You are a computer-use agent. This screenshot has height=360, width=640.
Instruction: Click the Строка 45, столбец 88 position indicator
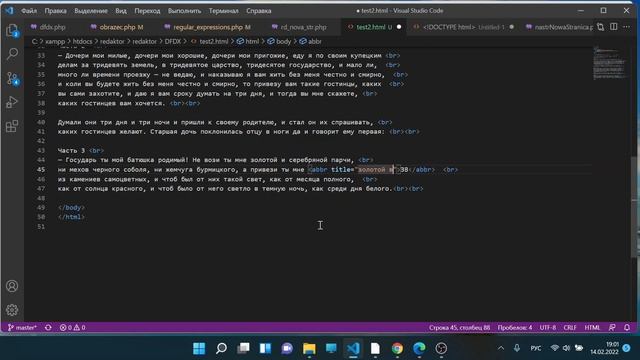459,327
